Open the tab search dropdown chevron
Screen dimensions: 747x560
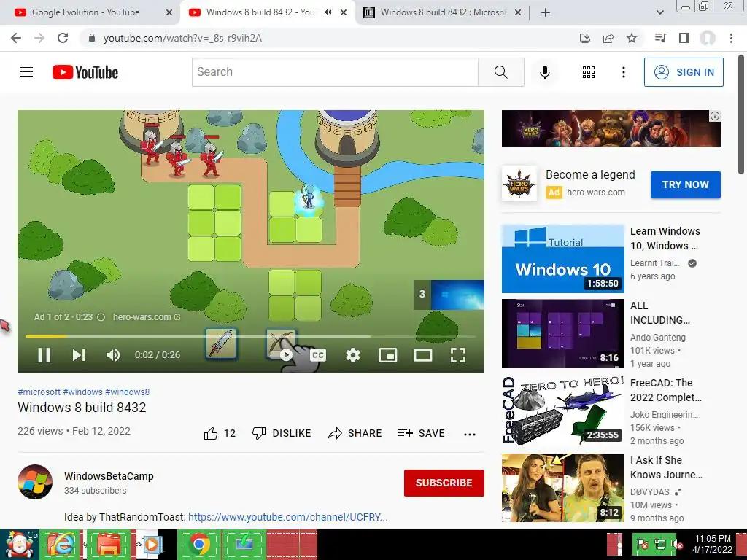pos(659,12)
